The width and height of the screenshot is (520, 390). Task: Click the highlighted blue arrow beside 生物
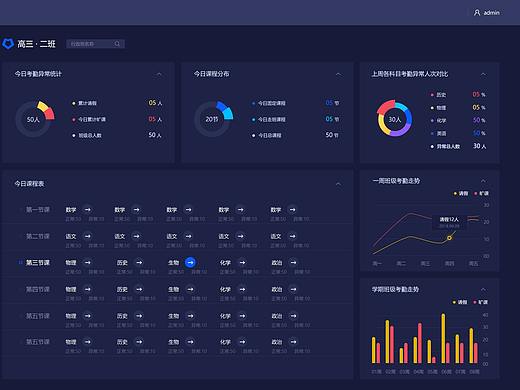pyautogui.click(x=190, y=263)
